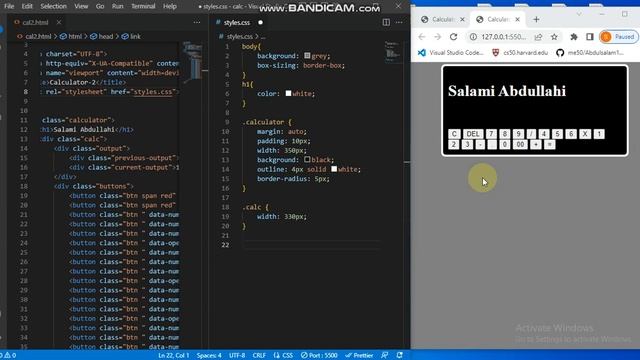Image resolution: width=640 pixels, height=360 pixels.
Task: Click Ln 22, Col 1 in status bar
Action: coord(173,355)
